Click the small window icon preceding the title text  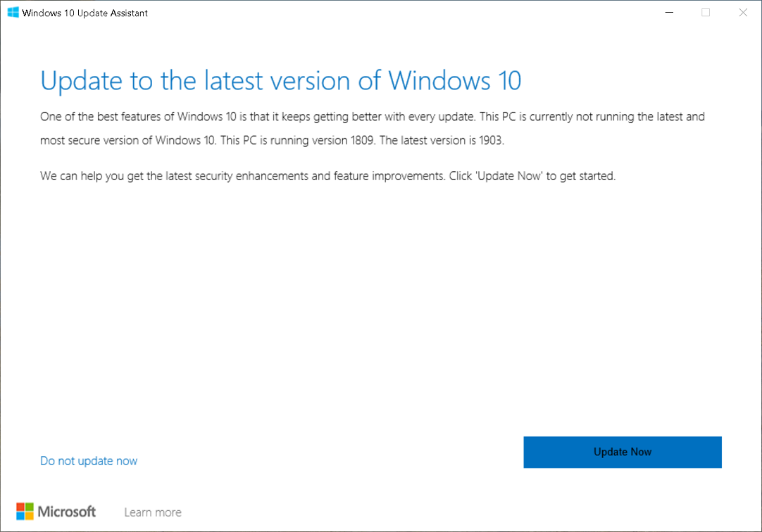[13, 12]
